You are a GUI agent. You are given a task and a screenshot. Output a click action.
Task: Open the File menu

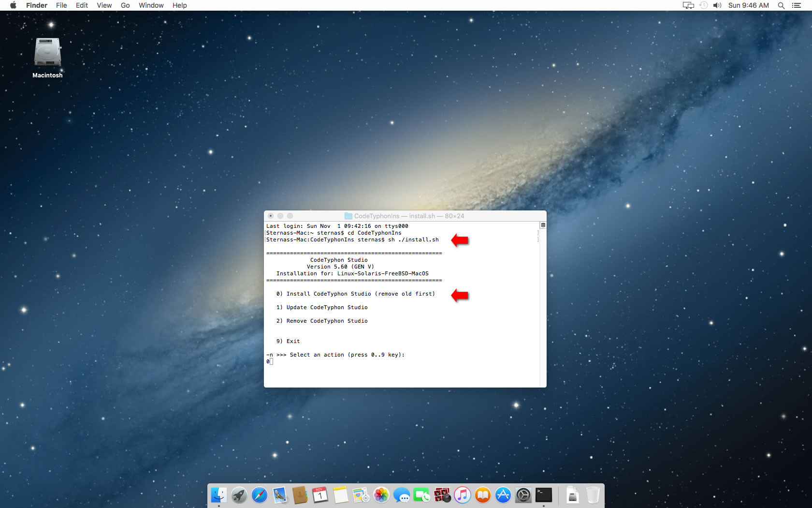(61, 5)
